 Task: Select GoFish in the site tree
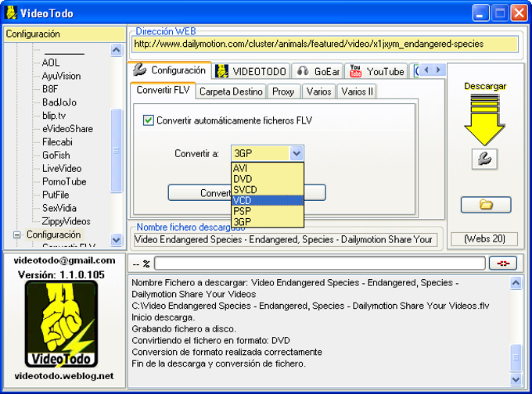[x=56, y=156]
